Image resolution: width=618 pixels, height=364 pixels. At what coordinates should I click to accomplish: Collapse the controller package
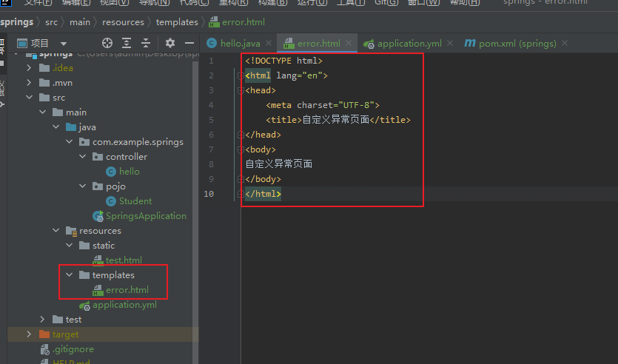[83, 156]
